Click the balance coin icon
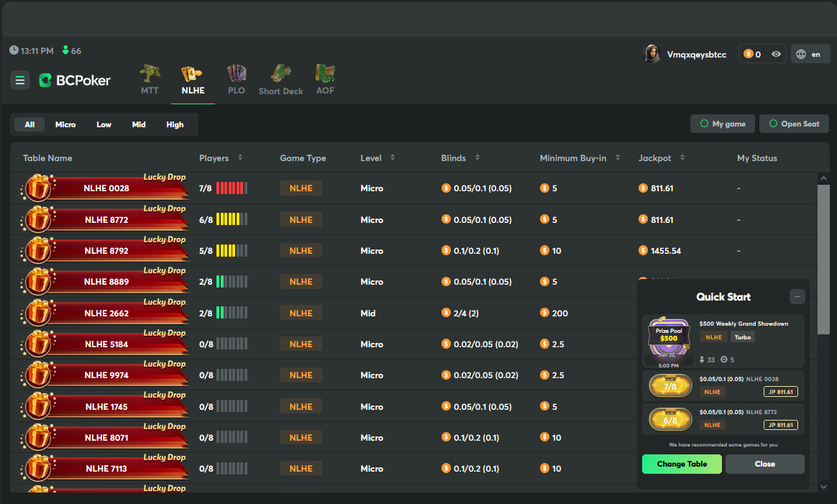Screen dimensions: 837x504 (x=749, y=54)
